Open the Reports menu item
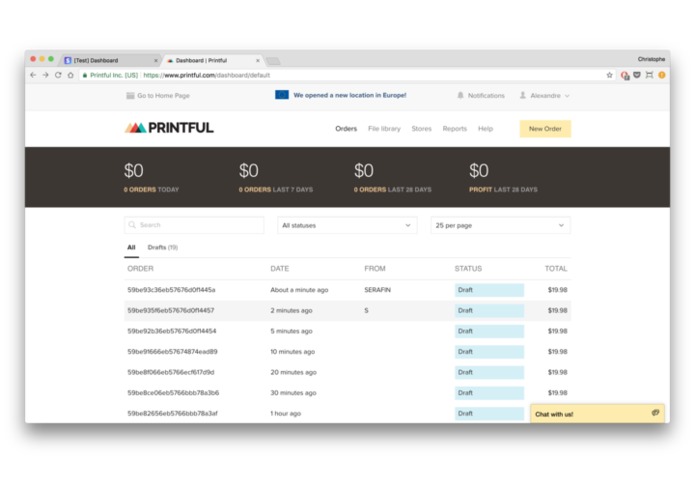695x494 pixels. (x=455, y=129)
